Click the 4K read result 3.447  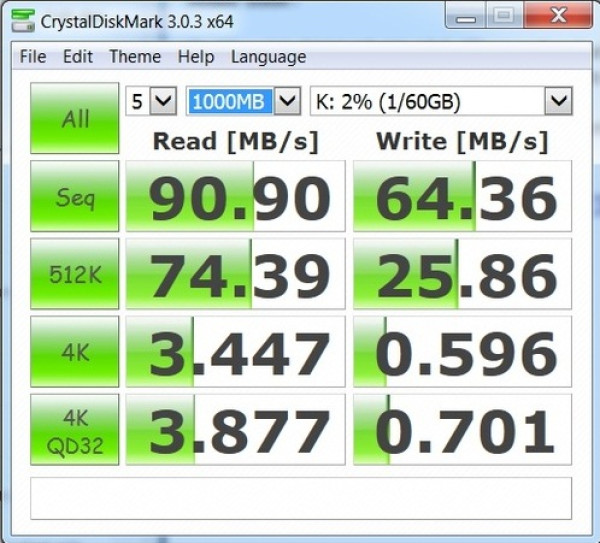(235, 352)
